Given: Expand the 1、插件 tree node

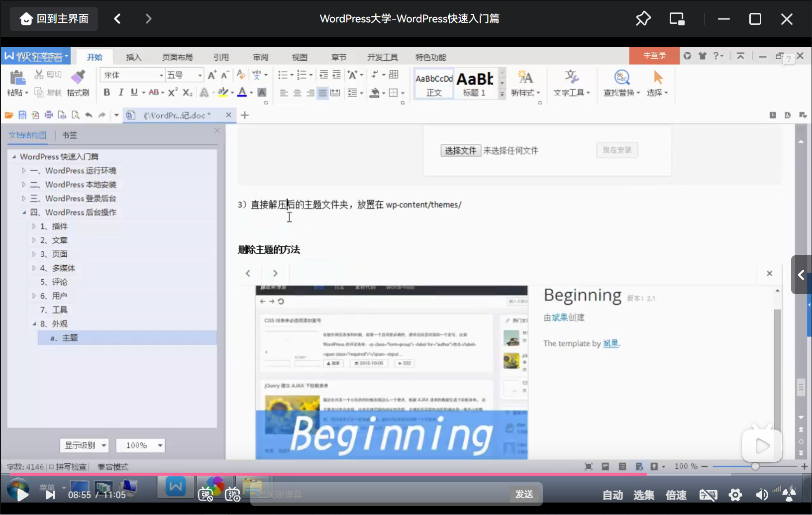Looking at the screenshot, I should click(34, 226).
